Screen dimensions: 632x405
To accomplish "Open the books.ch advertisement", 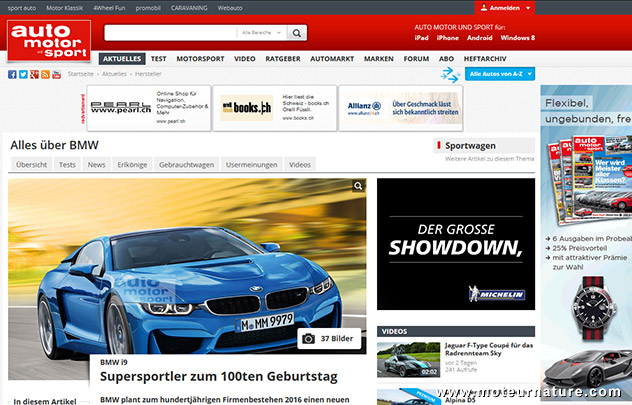I will click(x=275, y=108).
